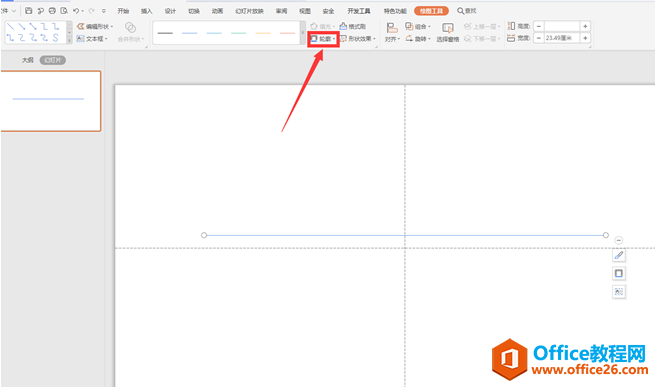Image resolution: width=655 pixels, height=387 pixels.
Task: Select the slide 1 thumbnail
Action: (x=51, y=101)
